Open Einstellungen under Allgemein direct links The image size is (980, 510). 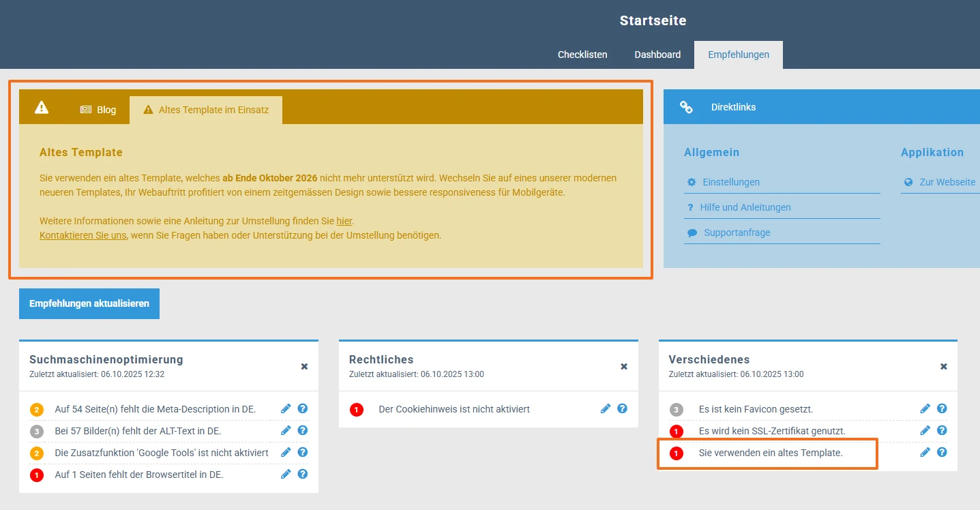(x=730, y=182)
